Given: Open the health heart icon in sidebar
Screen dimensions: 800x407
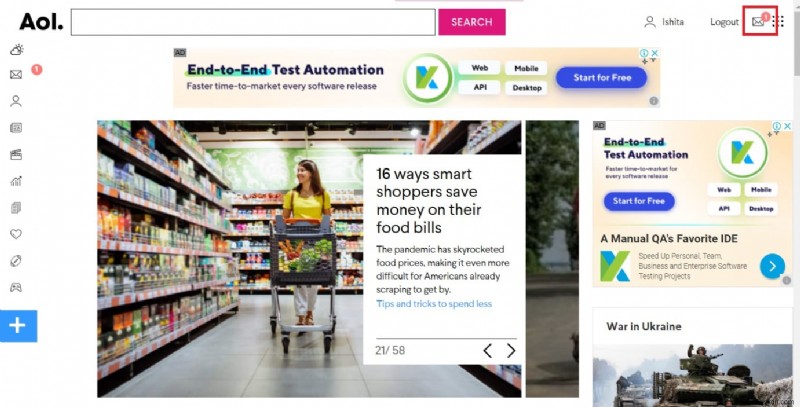Looking at the screenshot, I should tap(16, 234).
